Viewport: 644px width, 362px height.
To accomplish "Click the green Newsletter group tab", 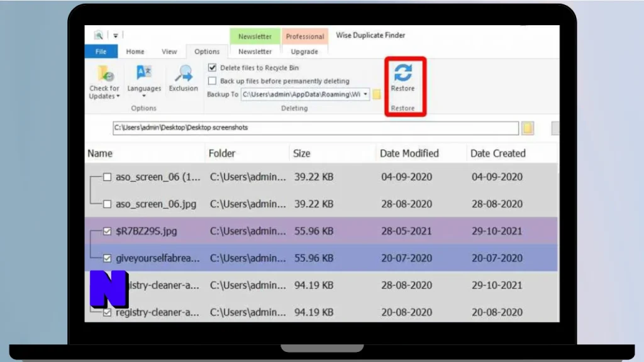I will (x=255, y=36).
